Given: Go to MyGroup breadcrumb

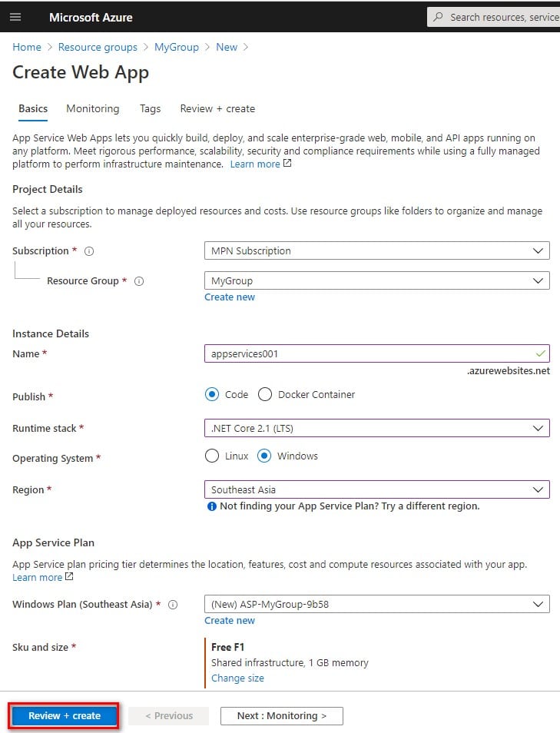Looking at the screenshot, I should click(176, 47).
